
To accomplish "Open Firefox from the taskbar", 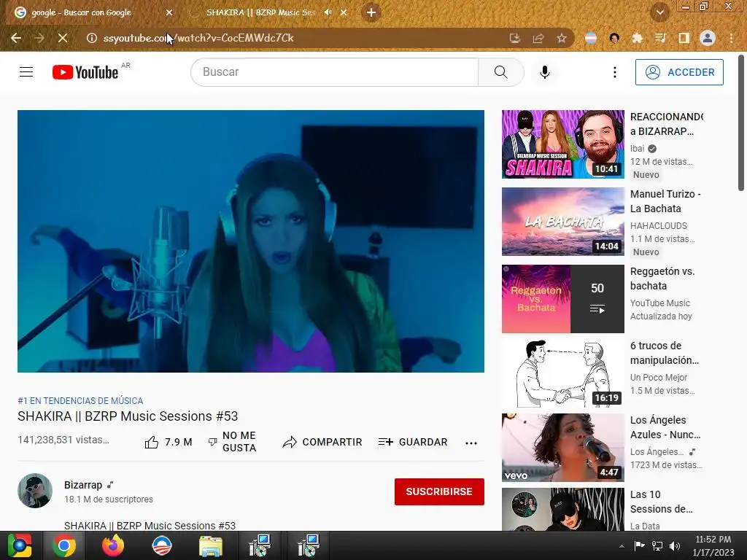I will pyautogui.click(x=113, y=545).
